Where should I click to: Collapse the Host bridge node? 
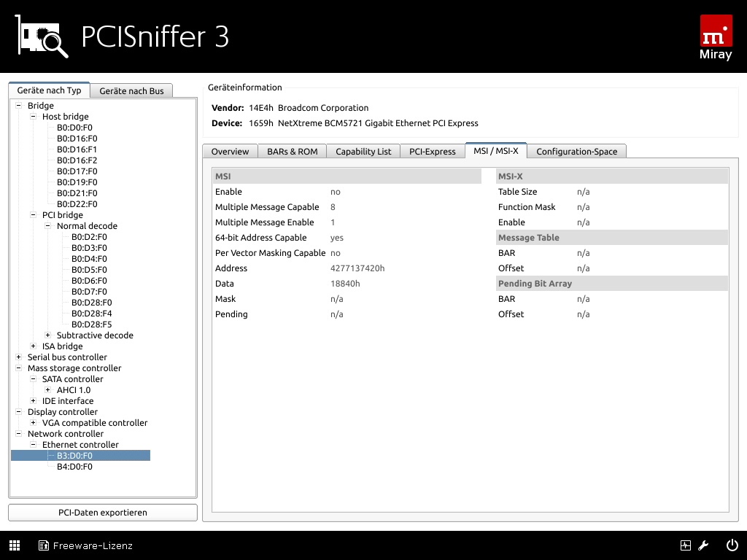34,117
